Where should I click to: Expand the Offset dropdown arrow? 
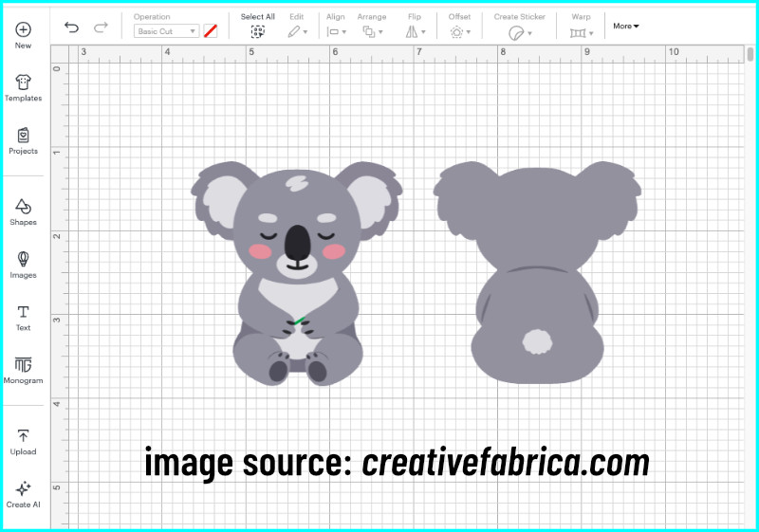pos(469,32)
